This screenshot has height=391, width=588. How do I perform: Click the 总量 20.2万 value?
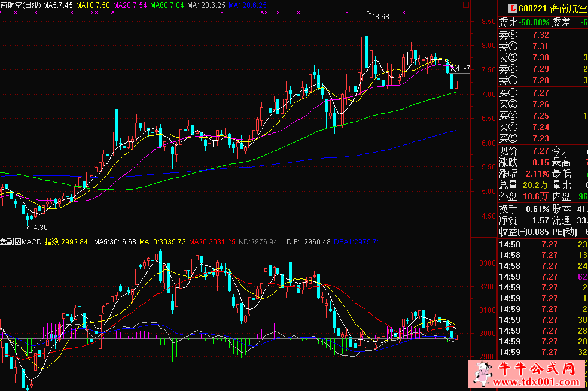[x=535, y=185]
